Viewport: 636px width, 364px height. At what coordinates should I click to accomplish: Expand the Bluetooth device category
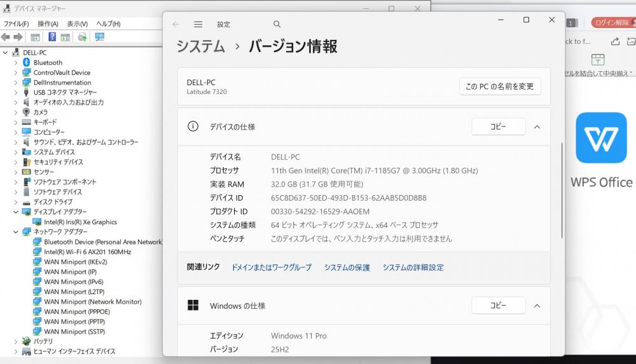(16, 63)
